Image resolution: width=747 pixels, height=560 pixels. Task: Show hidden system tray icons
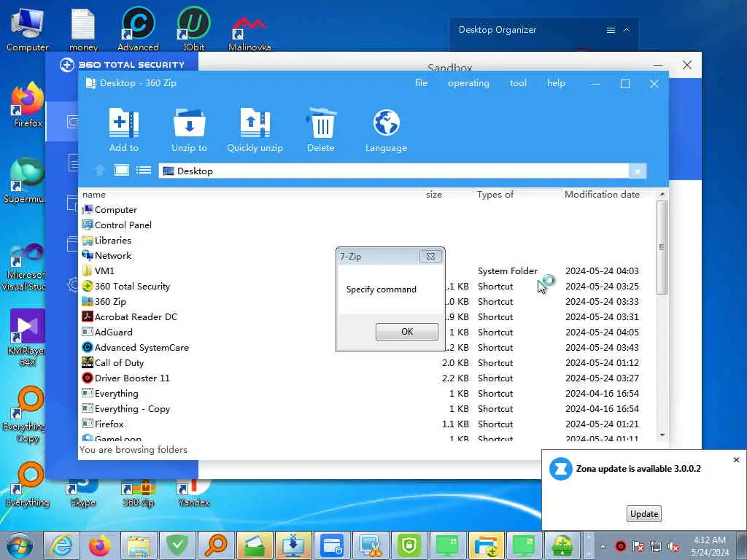coord(603,546)
